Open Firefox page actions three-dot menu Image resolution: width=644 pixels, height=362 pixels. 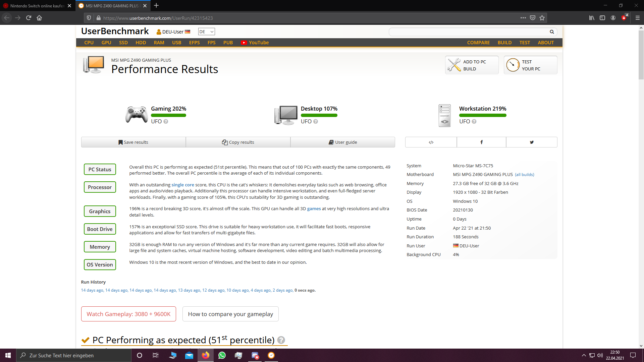coord(523,18)
